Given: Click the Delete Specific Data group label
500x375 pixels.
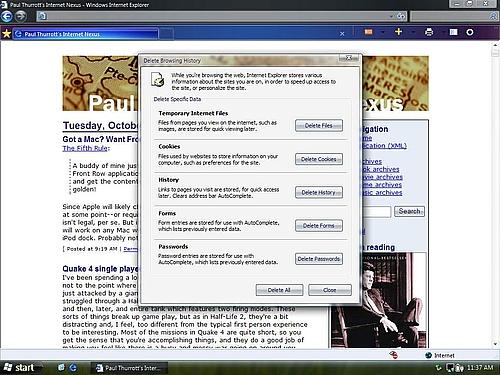Looking at the screenshot, I should tap(177, 99).
